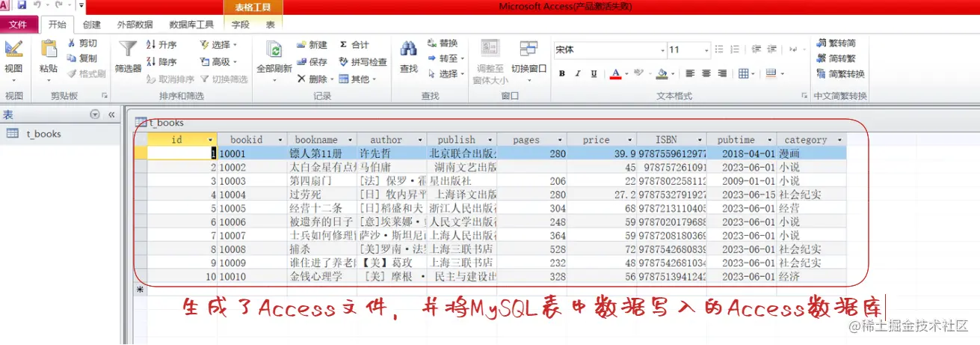Toggle Bold formatting
This screenshot has width=980, height=345.
coord(561,74)
